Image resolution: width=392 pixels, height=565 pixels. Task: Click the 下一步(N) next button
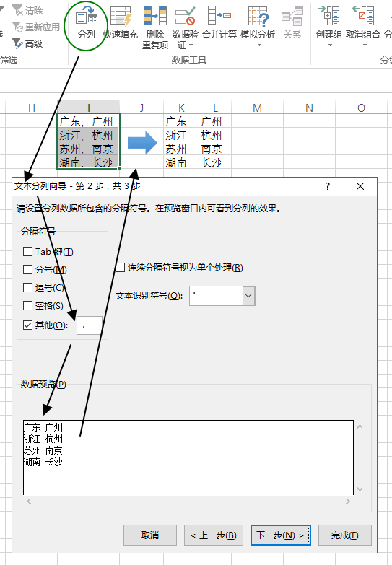click(x=281, y=535)
